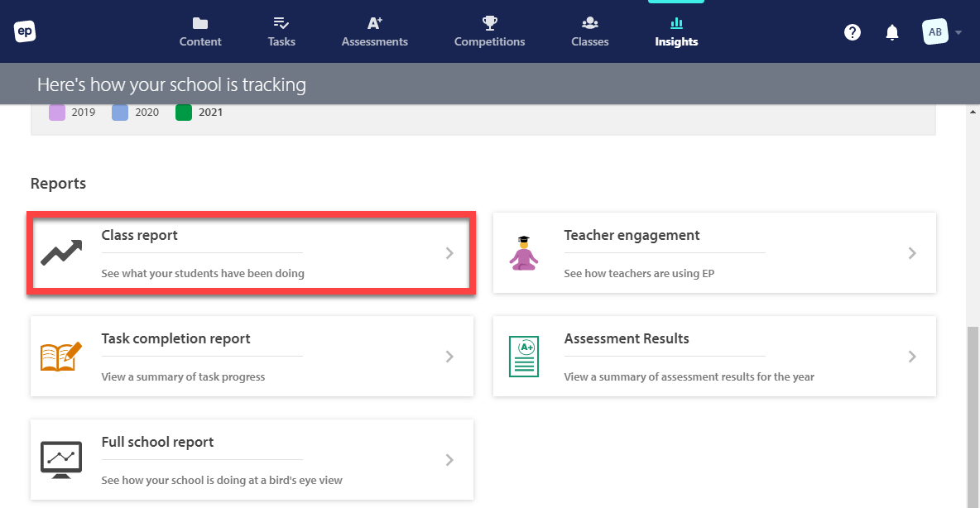Toggle the 2021 green legend swatch
Viewport: 980px width, 508px height.
184,113
